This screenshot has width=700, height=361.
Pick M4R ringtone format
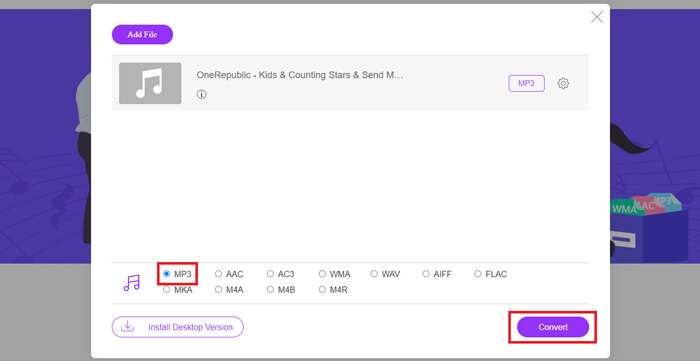coord(322,290)
